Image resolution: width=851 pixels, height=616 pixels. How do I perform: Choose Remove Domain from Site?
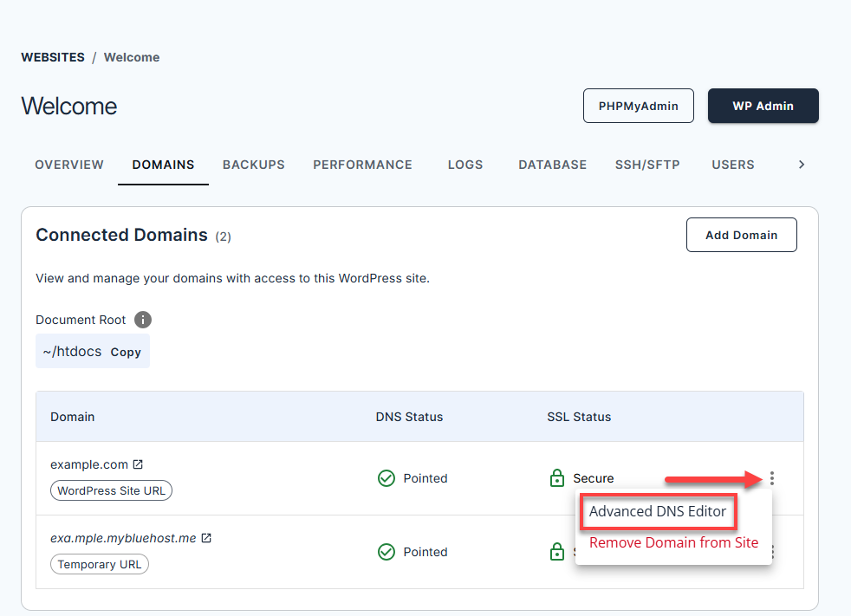pyautogui.click(x=673, y=542)
